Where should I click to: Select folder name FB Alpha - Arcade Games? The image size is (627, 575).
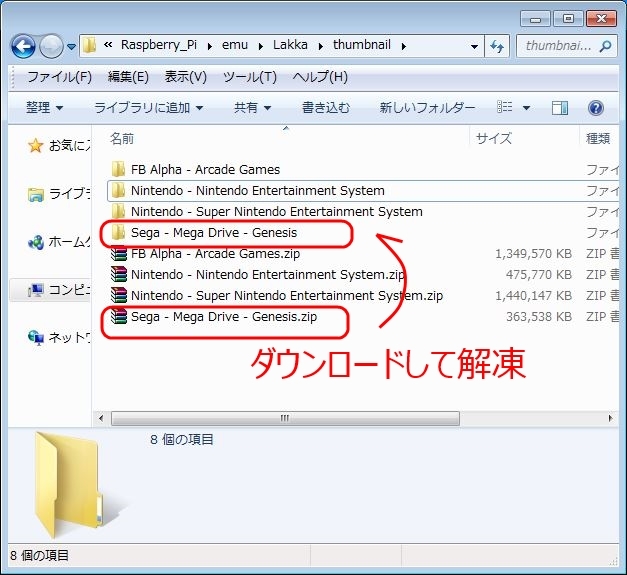tap(206, 170)
